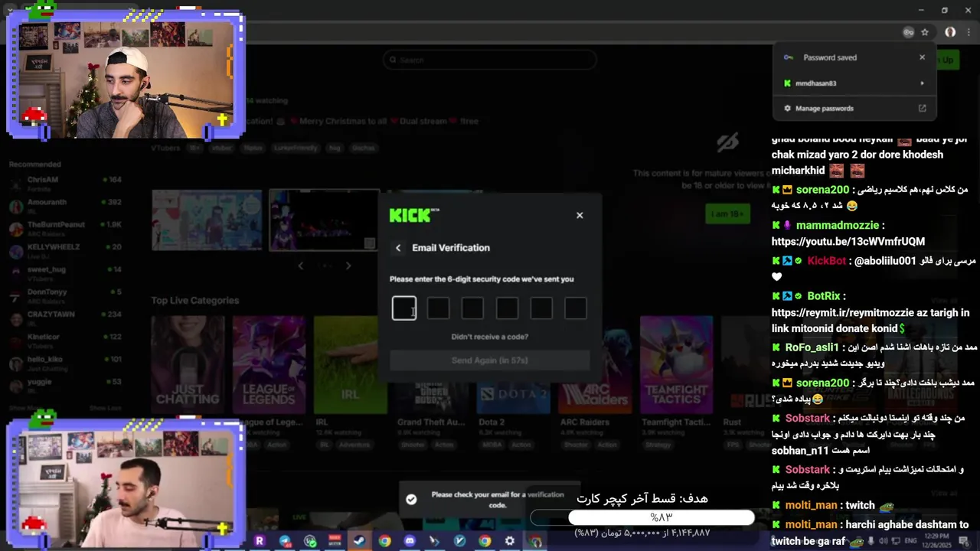Open the Settings gear in the taskbar
980x551 pixels.
pos(510,541)
